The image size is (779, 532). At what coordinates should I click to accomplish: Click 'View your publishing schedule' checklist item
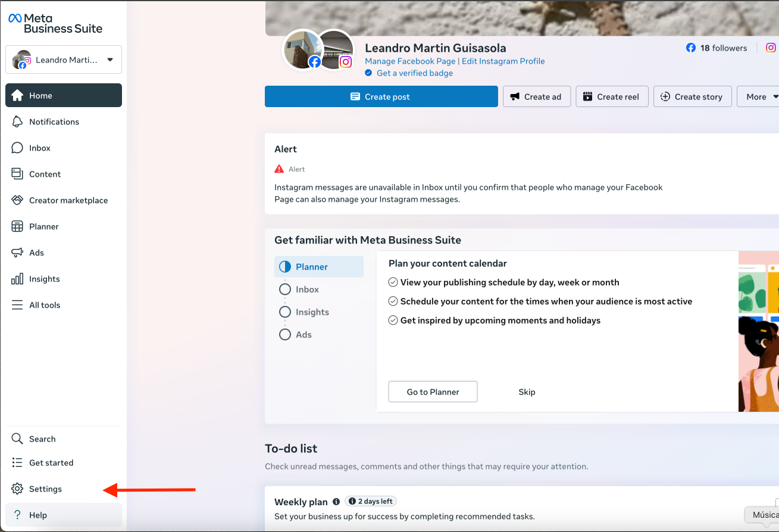tap(504, 282)
